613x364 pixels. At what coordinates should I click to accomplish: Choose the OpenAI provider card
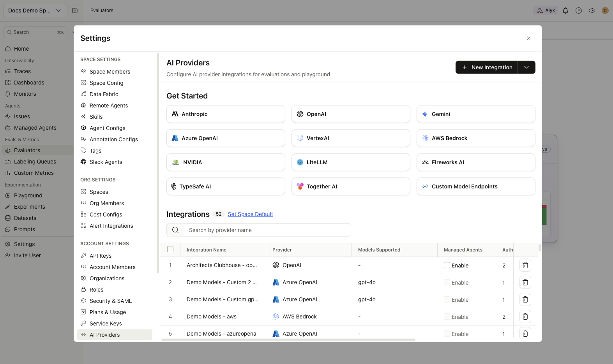351,114
